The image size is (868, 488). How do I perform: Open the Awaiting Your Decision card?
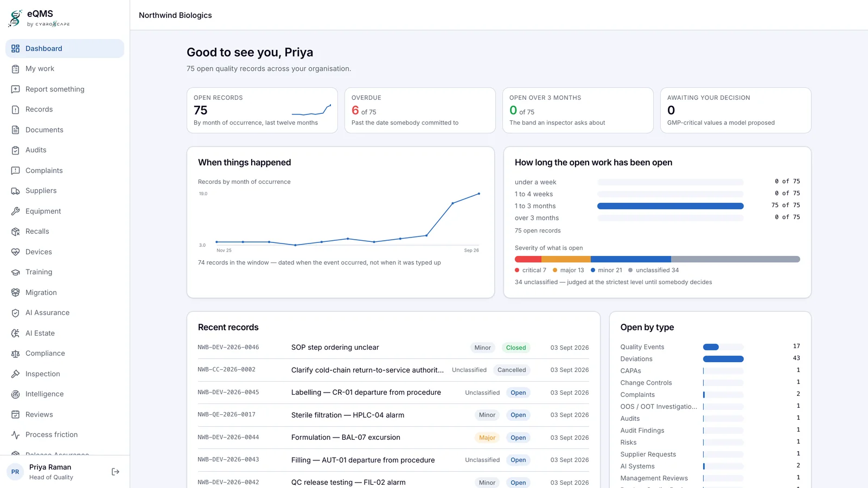pos(736,111)
